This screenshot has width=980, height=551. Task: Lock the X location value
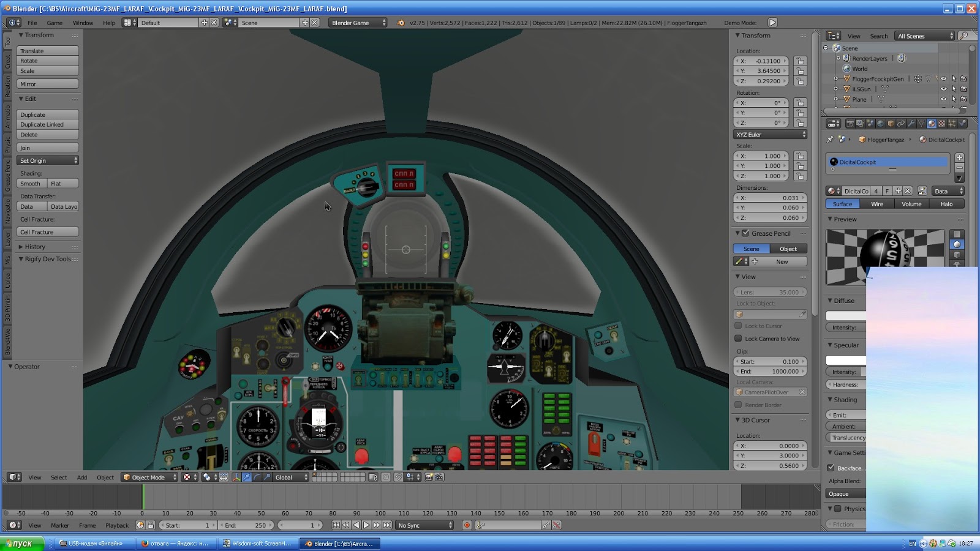(800, 61)
